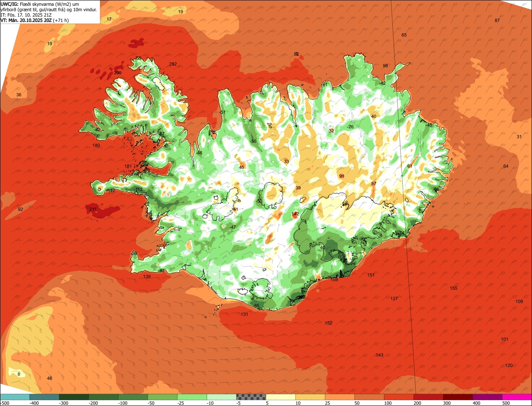Image resolution: width=532 pixels, height=406 pixels.
Task: Click the map value '8'
Action: tap(19, 374)
